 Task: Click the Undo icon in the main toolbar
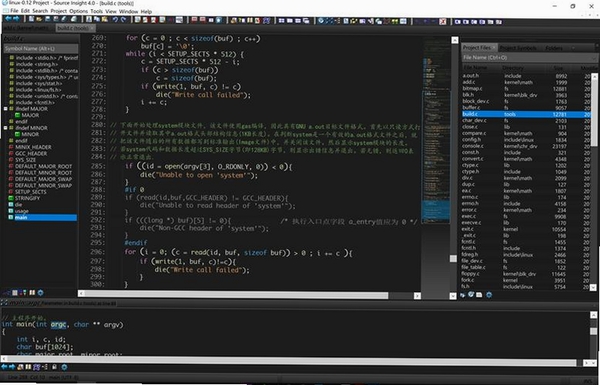pos(115,20)
